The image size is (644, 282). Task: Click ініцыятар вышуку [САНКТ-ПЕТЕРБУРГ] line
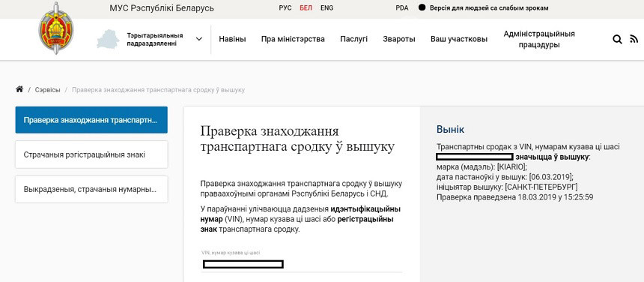[x=507, y=187]
